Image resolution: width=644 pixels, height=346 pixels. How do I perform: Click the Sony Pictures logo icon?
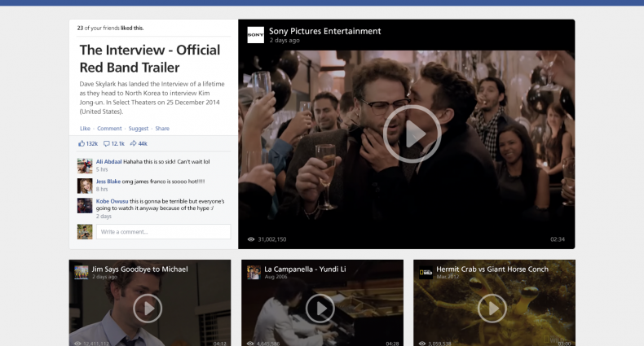255,35
